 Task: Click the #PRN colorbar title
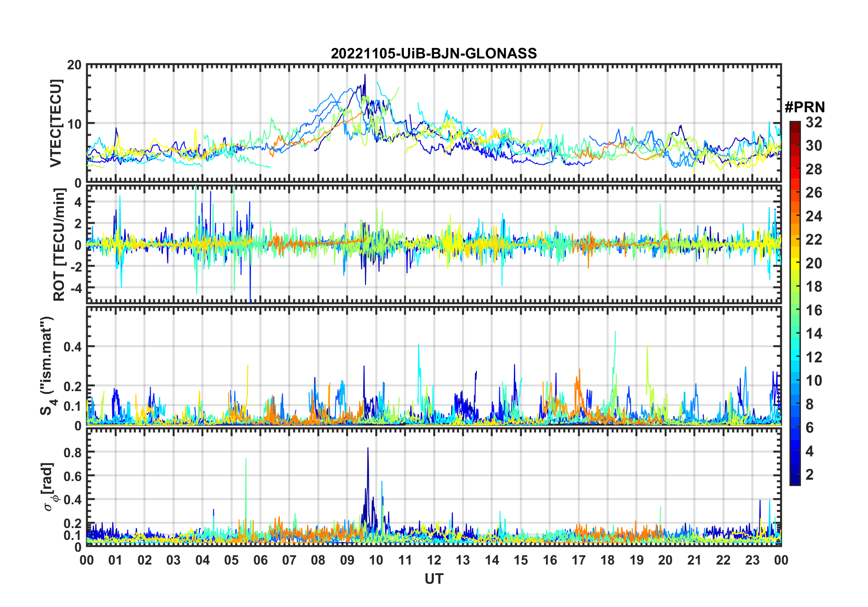click(805, 107)
